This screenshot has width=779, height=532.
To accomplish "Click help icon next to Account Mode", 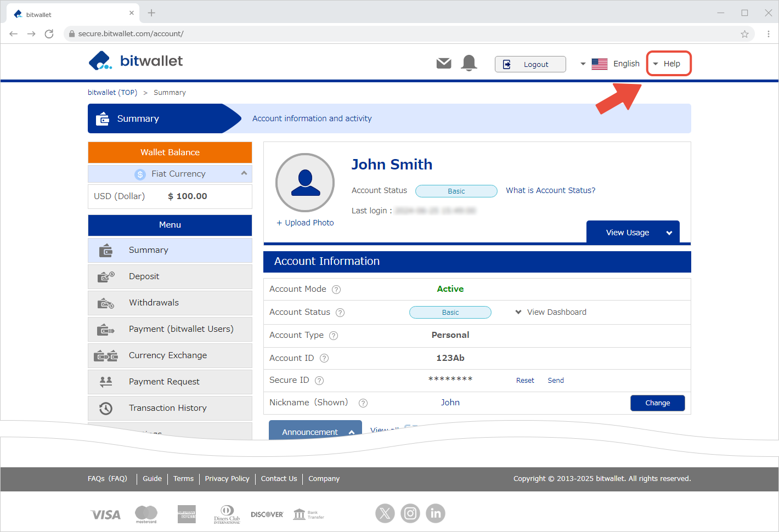I will [x=336, y=290].
